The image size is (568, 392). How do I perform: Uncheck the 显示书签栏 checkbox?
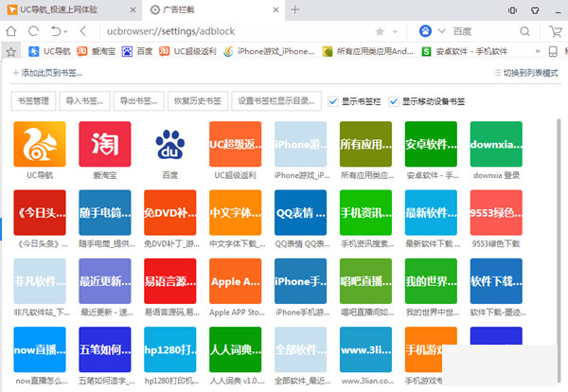(333, 102)
